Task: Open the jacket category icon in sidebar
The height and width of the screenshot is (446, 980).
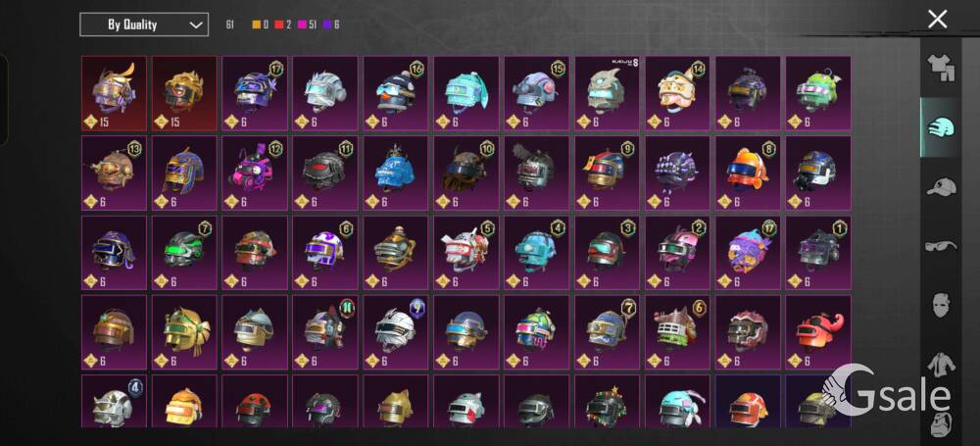Action: (941, 365)
